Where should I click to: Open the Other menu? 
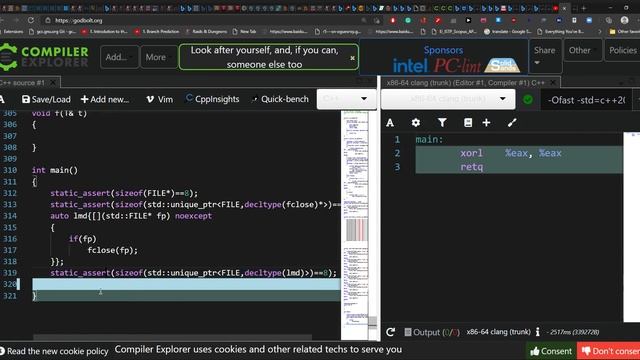(582, 50)
